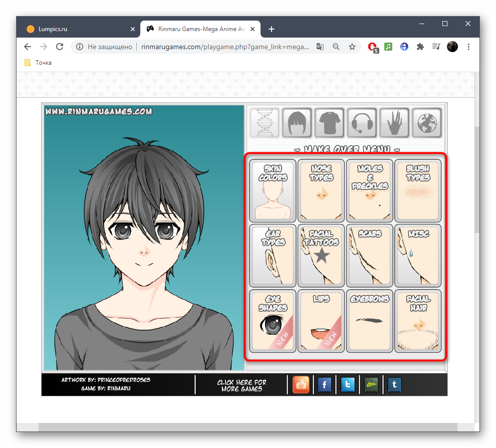The width and height of the screenshot is (496, 448).
Task: Select the T-shirt clothing category icon
Action: pyautogui.click(x=330, y=123)
